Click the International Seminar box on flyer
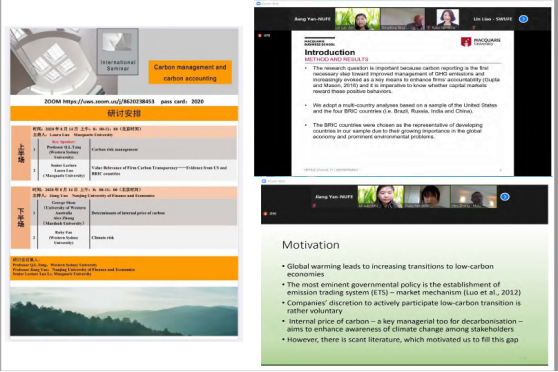 tap(118, 52)
